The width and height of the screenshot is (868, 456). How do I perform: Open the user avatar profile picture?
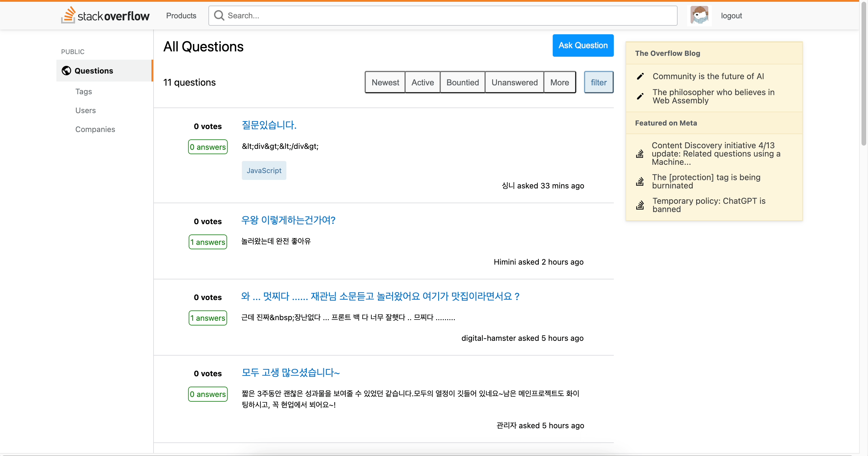(699, 15)
